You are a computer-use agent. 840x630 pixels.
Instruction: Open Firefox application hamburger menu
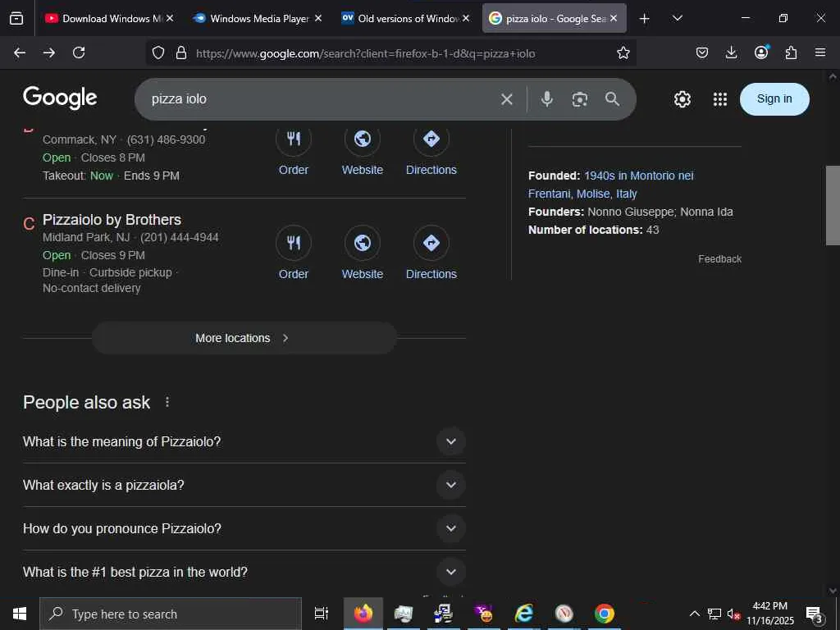click(820, 52)
